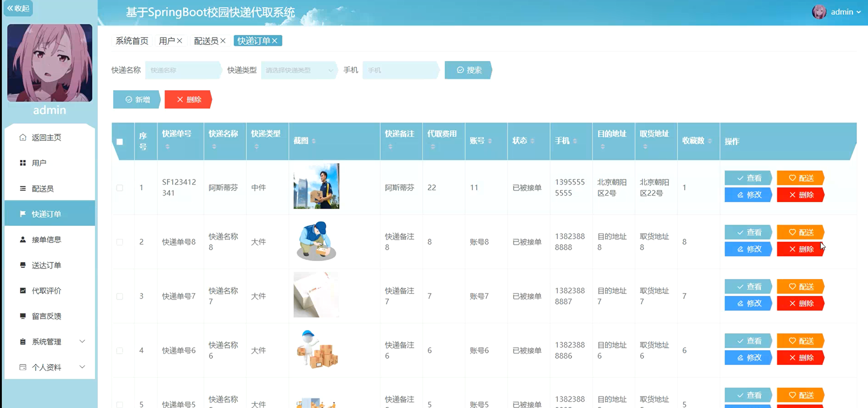Click the flag icon beside 快递订单 menu
The image size is (868, 408).
pos(23,214)
